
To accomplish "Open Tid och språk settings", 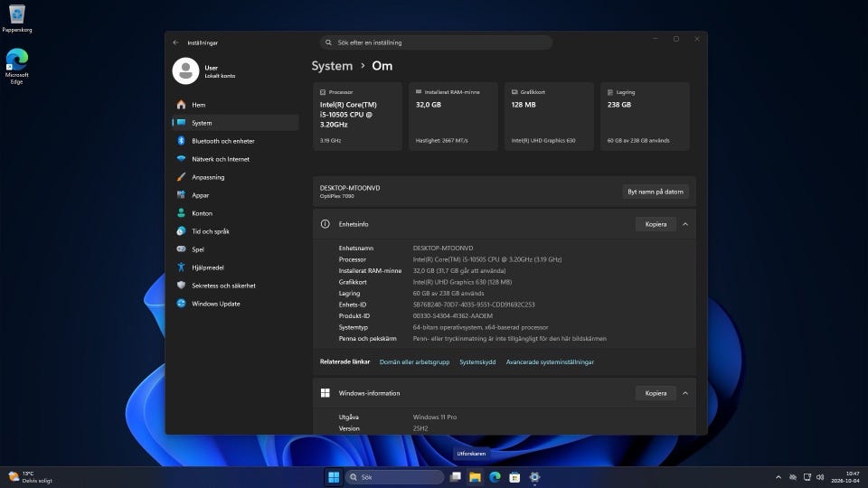I will tap(235, 231).
